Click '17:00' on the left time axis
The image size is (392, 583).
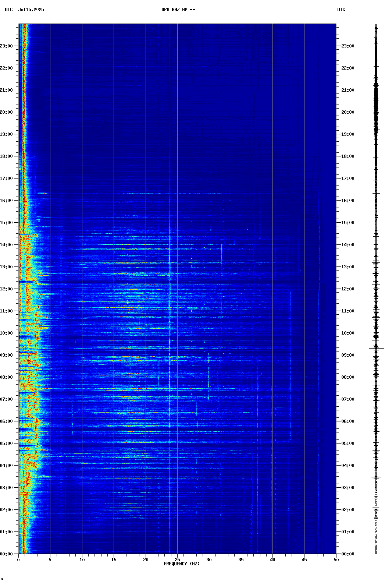click(6, 179)
